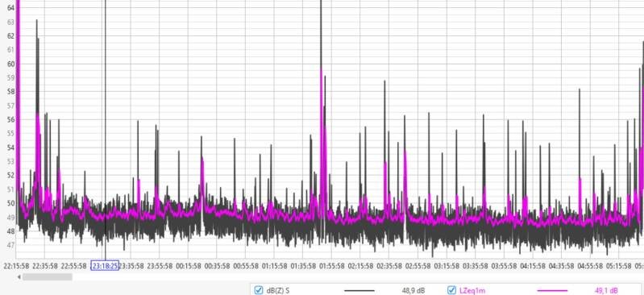The height and width of the screenshot is (295, 644).
Task: Click the 01:55:58 time axis label
Action: [x=332, y=266]
